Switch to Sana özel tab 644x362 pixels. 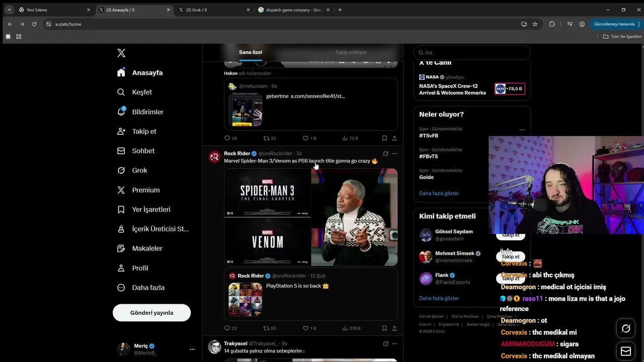(x=251, y=52)
